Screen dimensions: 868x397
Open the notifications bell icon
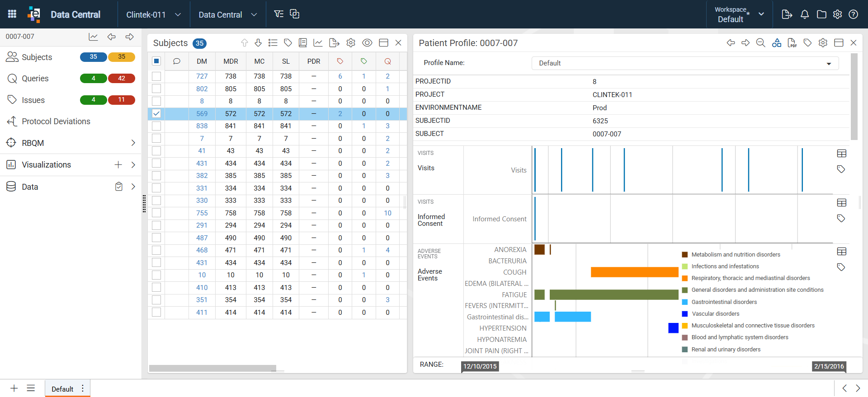[x=805, y=14]
